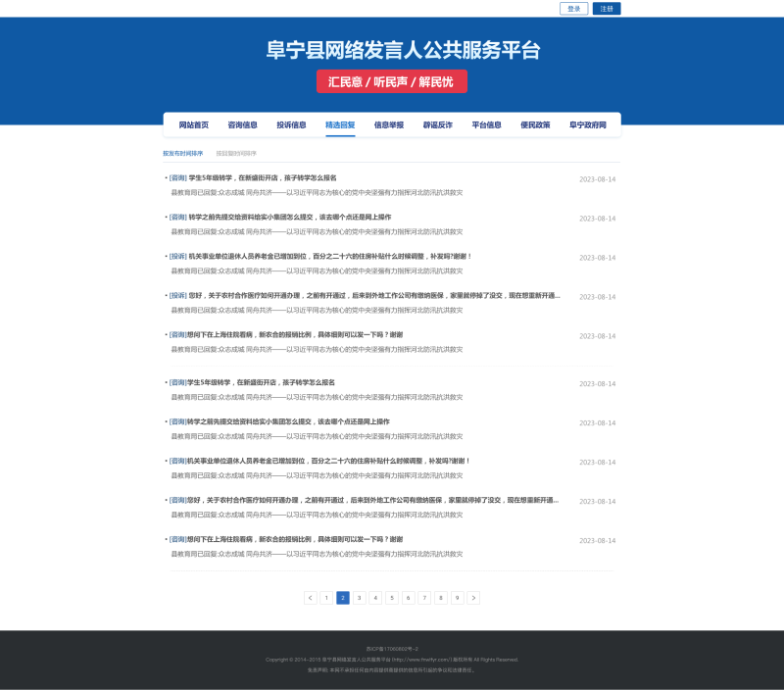Go to previous page with left arrow
Viewport: 784px width, 690px height.
[311, 597]
